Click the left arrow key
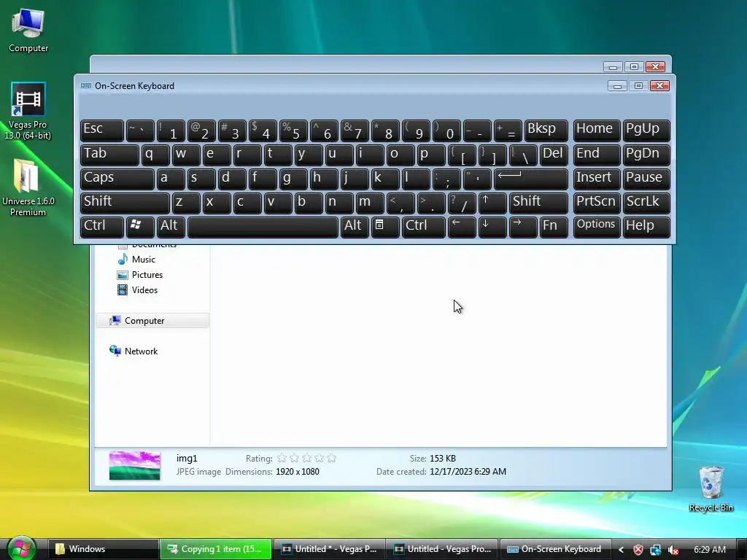747x560 pixels. tap(462, 226)
